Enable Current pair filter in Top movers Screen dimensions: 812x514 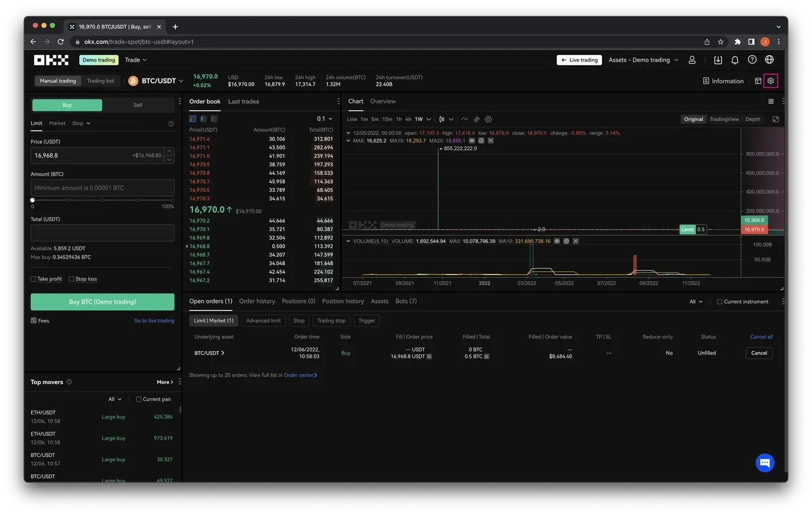coord(139,399)
